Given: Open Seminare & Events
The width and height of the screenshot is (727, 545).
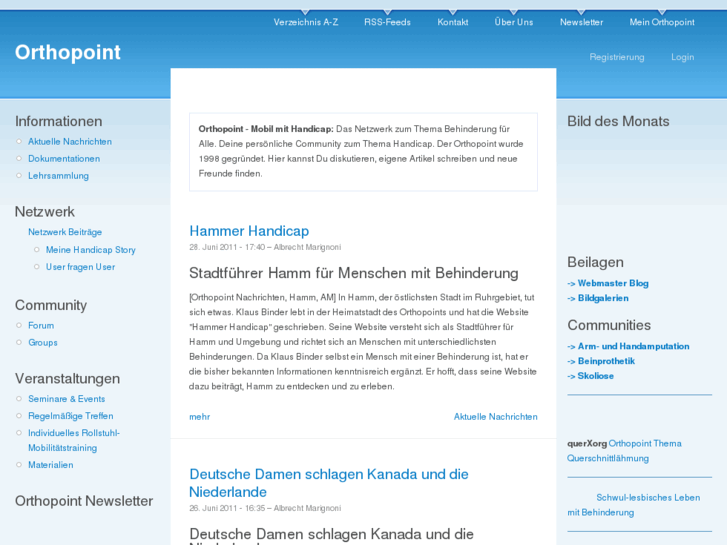Looking at the screenshot, I should [x=66, y=399].
